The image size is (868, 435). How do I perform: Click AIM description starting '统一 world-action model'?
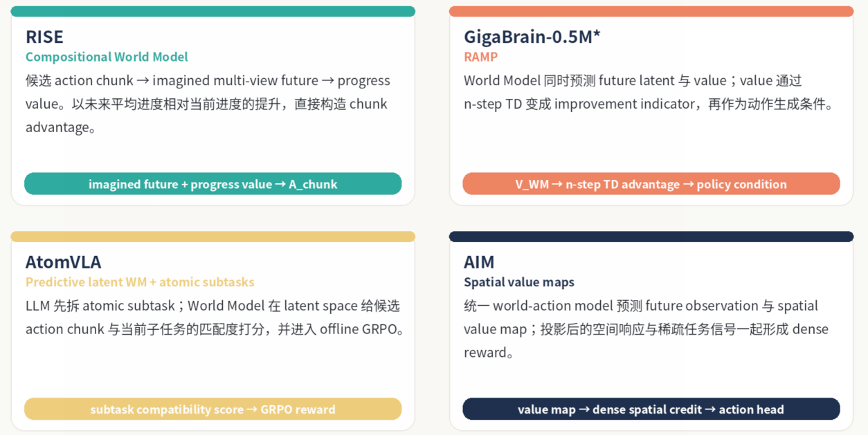tap(646, 329)
